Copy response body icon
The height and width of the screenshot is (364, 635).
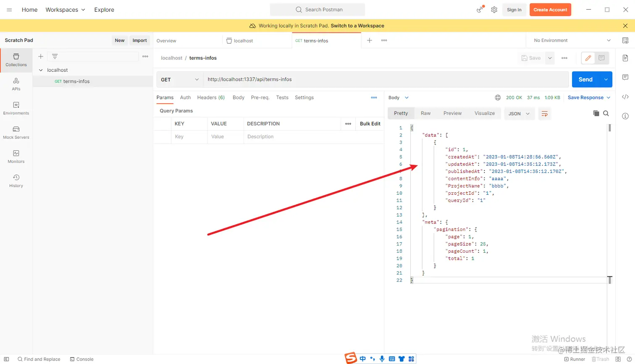596,113
